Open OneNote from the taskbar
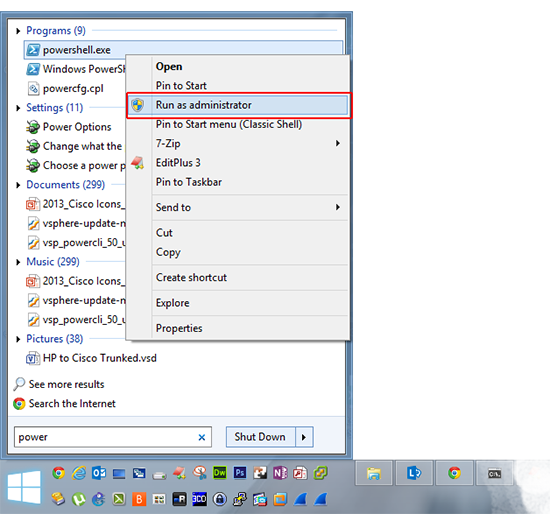550x514 pixels. pos(280,473)
